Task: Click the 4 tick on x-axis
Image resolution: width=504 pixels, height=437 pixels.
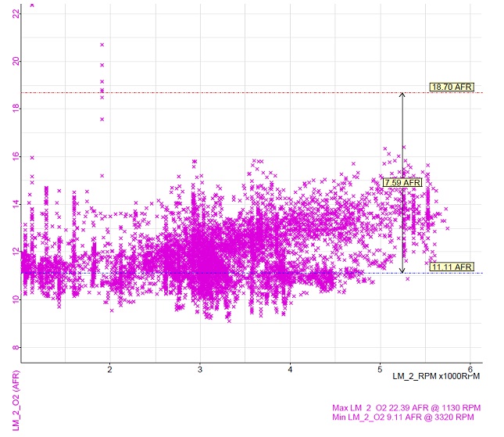Action: pyautogui.click(x=290, y=369)
